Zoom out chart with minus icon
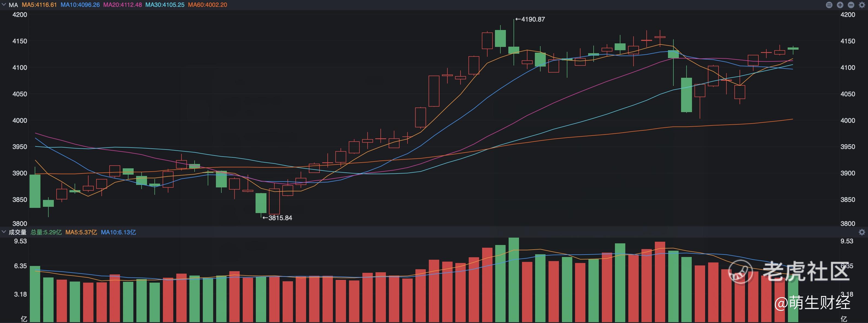Viewport: 868px width, 323px height. 851,5
